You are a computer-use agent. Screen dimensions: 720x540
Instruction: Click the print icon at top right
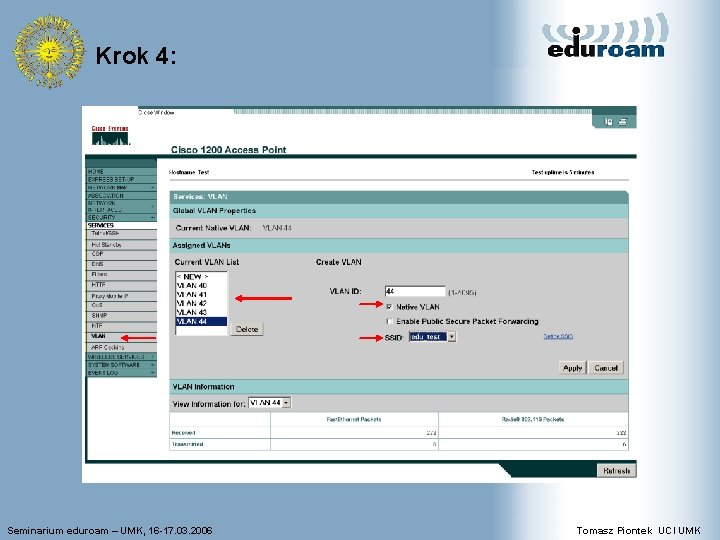point(623,122)
